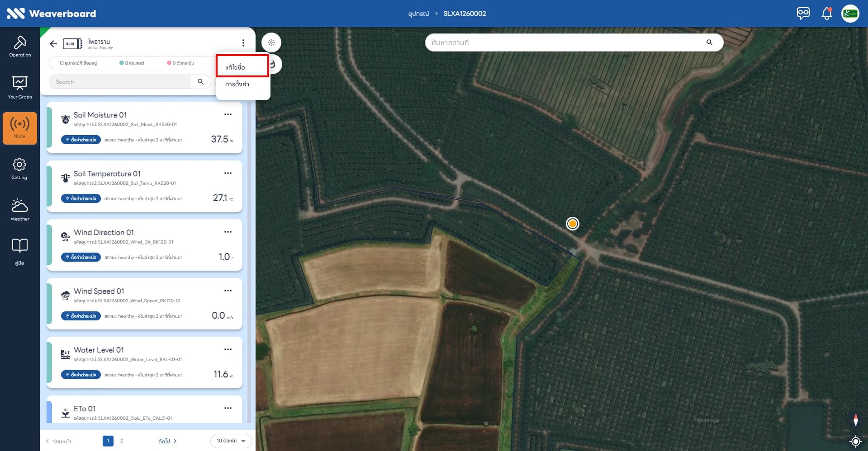Open the user profile avatar
Image resolution: width=868 pixels, height=451 pixels.
(x=850, y=14)
